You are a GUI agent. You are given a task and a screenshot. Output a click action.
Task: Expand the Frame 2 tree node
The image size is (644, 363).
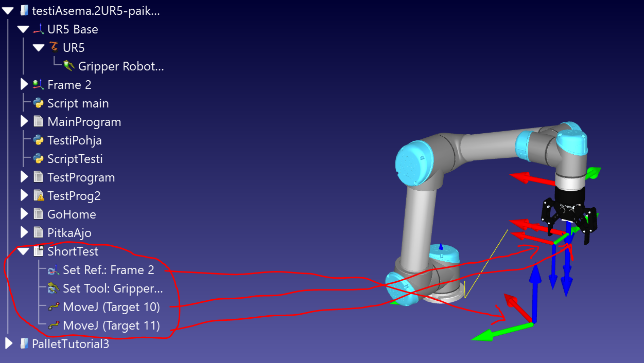(24, 85)
